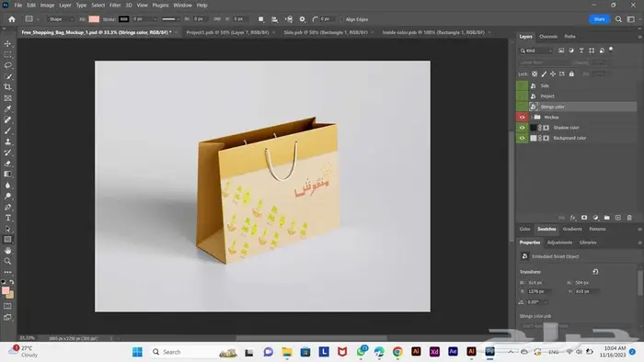This screenshot has width=644, height=362.
Task: Open gear settings in options bar
Action: click(303, 19)
